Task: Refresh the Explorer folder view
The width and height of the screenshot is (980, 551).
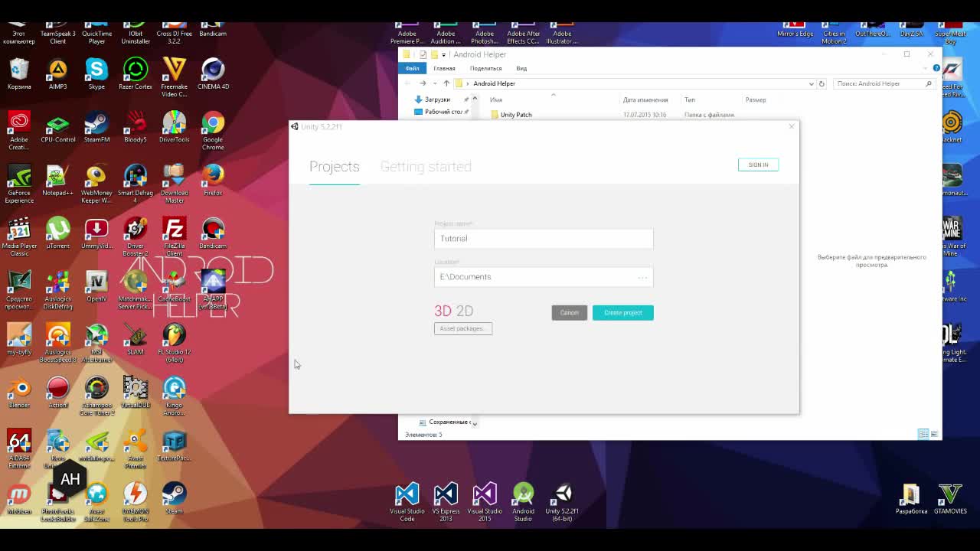Action: 822,83
